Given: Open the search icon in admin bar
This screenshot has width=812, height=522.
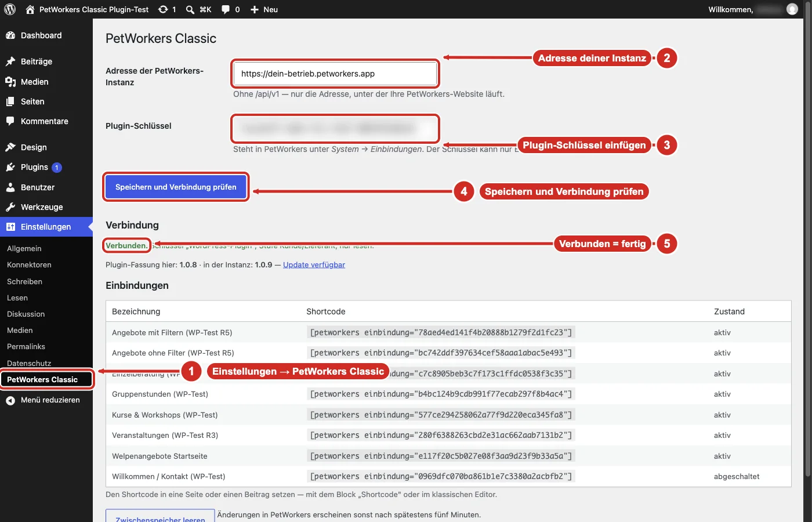Looking at the screenshot, I should point(190,9).
